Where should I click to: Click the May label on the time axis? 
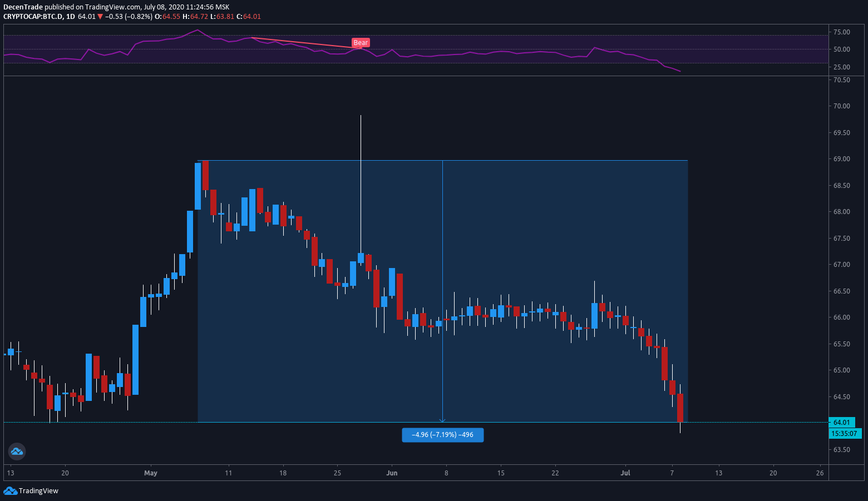(x=150, y=473)
